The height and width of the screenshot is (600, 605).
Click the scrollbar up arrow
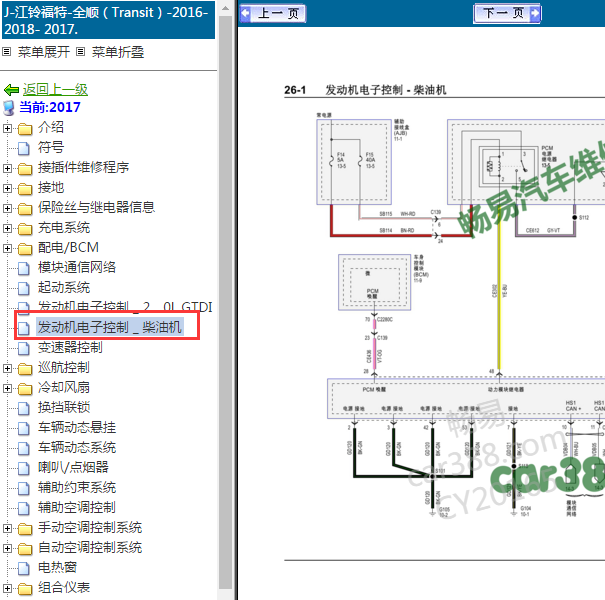point(226,8)
